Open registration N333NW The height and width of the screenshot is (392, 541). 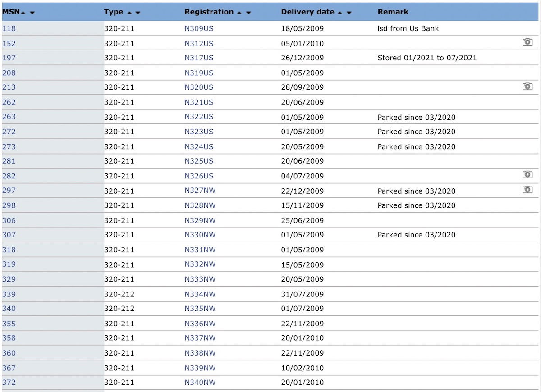[200, 279]
